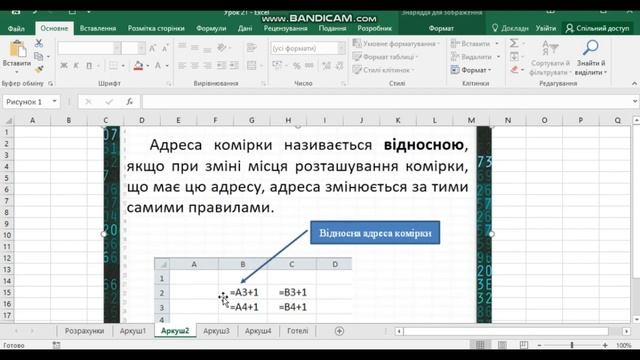640x360 pixels.
Task: Open the number format combo box
Action: [307, 48]
